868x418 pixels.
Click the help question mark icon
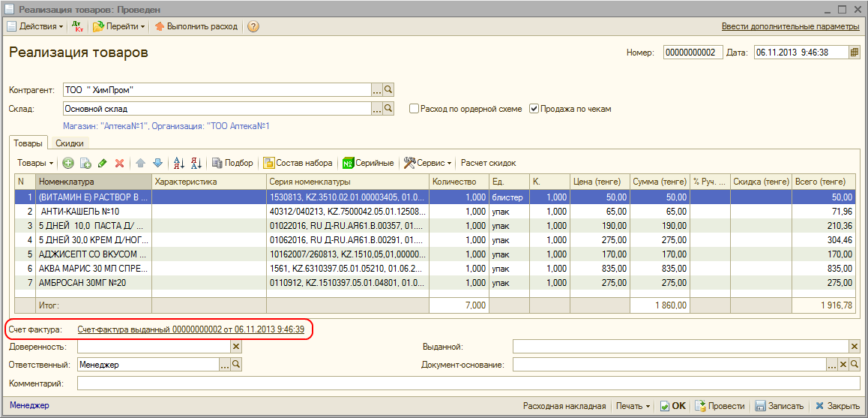click(x=253, y=26)
